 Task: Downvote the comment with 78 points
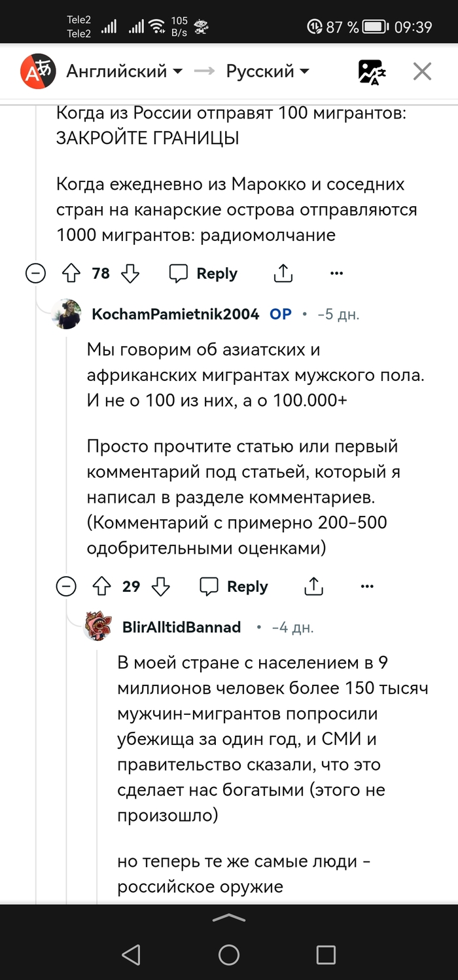click(131, 273)
